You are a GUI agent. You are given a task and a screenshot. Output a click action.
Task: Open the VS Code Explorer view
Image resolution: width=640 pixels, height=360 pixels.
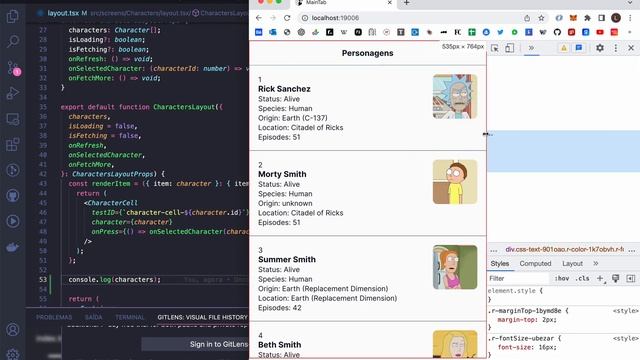click(x=13, y=16)
